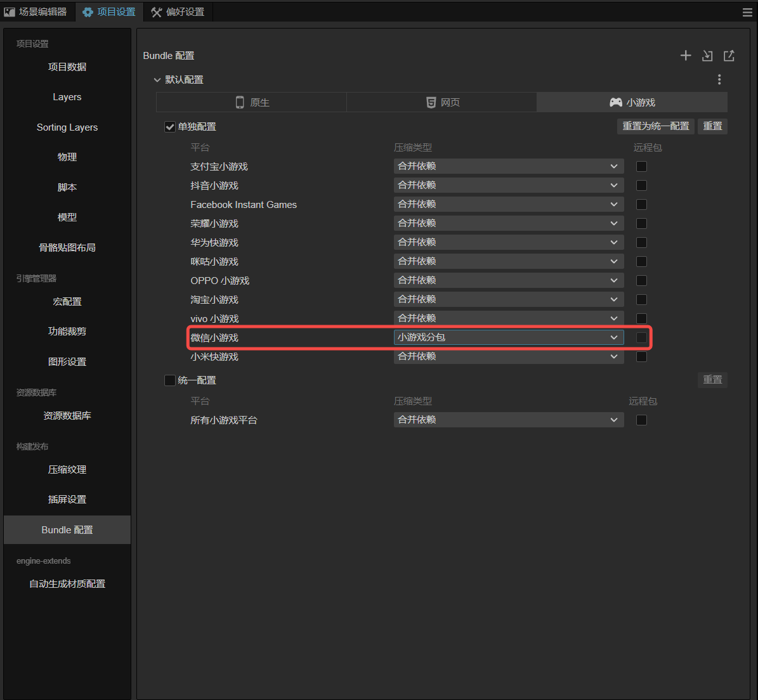Screen dimensions: 758x700
Task: Open 模型 settings in sidebar
Action: 67,217
